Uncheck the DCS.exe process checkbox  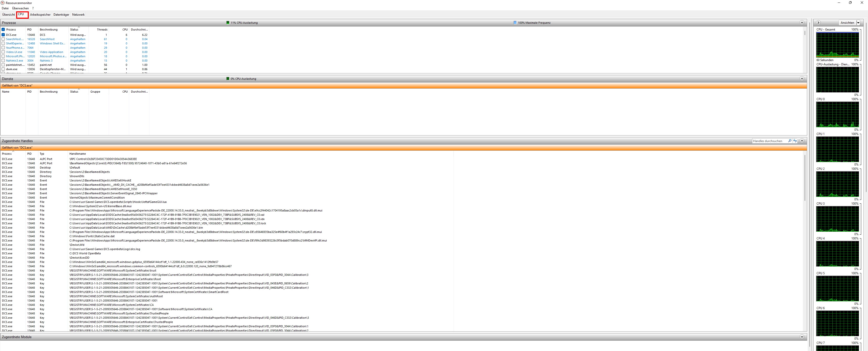pyautogui.click(x=3, y=35)
